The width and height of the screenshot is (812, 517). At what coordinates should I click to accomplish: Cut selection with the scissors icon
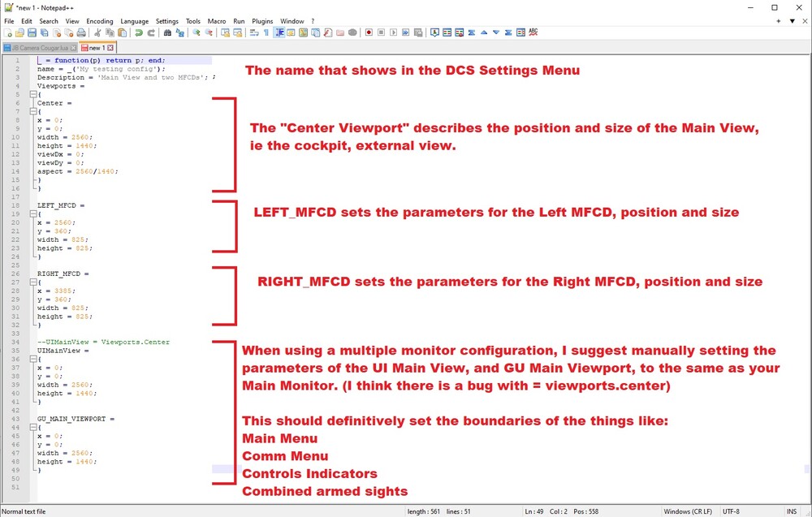[97, 32]
